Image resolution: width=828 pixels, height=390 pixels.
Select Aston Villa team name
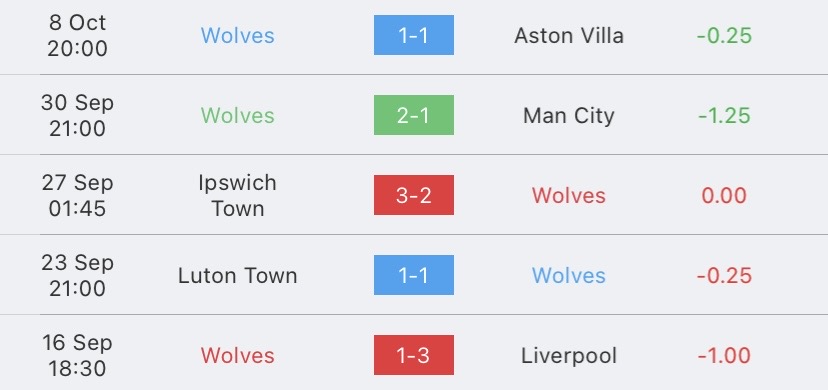[x=569, y=35]
